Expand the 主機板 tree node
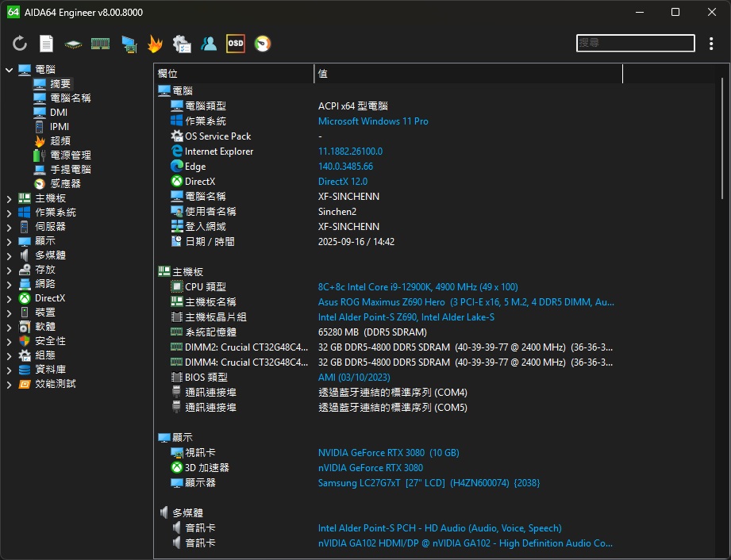The width and height of the screenshot is (731, 560). pyautogui.click(x=9, y=198)
